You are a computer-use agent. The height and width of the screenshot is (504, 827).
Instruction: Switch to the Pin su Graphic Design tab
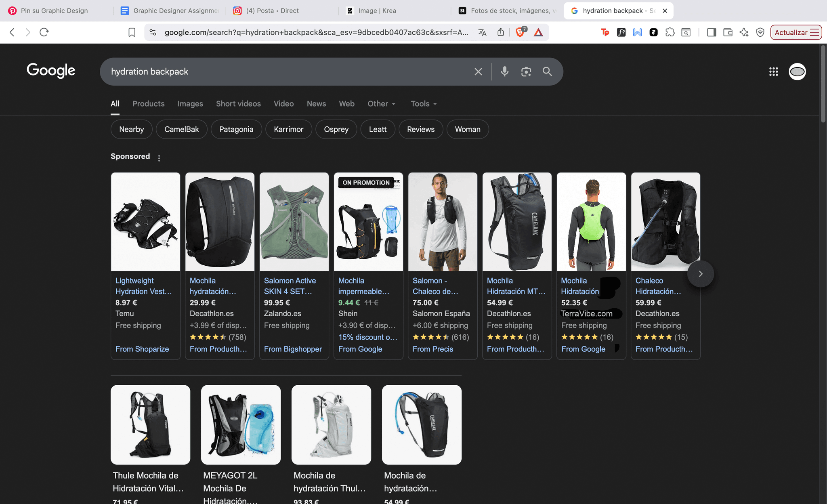55,10
